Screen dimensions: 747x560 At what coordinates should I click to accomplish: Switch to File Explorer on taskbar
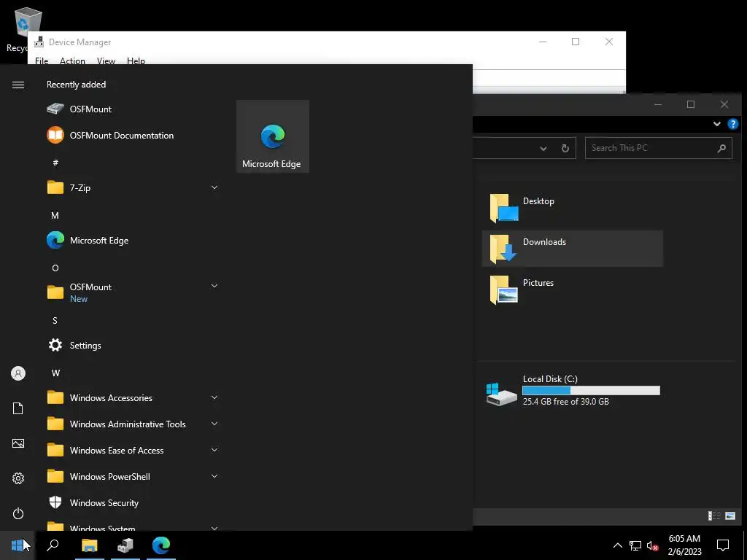89,545
